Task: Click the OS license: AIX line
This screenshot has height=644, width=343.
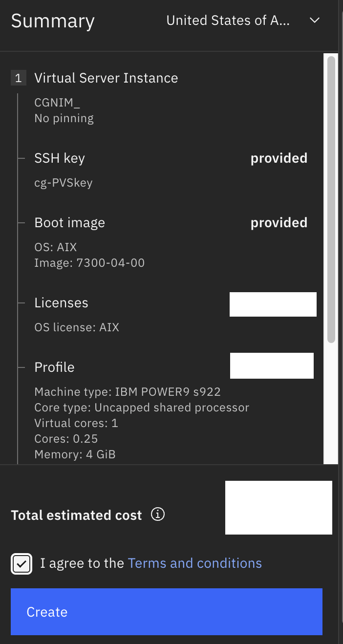Action: coord(77,327)
